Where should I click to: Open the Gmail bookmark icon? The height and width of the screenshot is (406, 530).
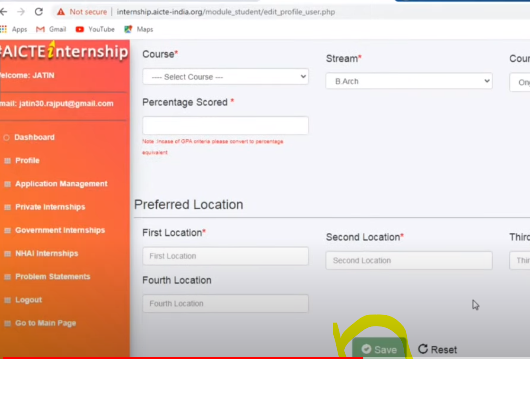(x=40, y=29)
